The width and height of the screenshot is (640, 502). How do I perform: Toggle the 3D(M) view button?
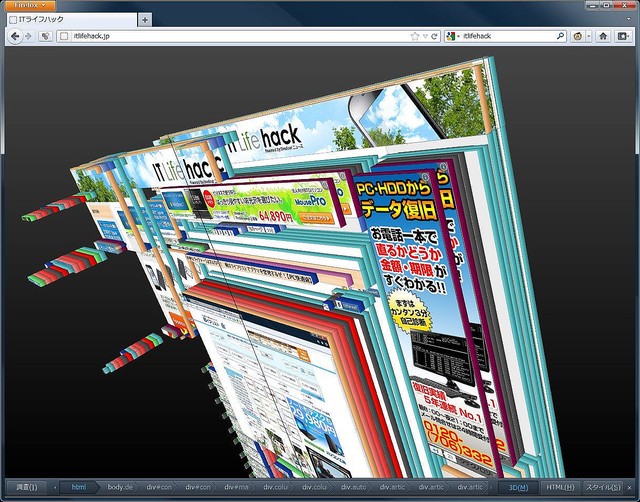tap(518, 487)
